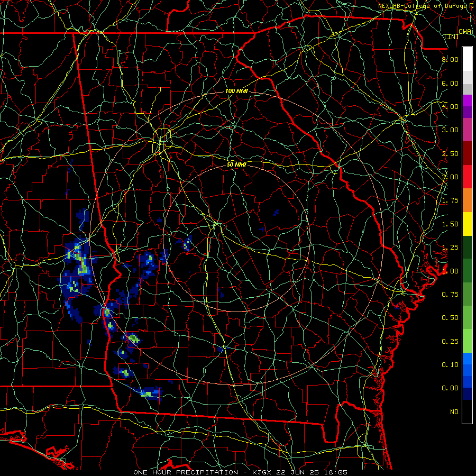Select the 3.00 legend value
This screenshot has height=476, width=476.
point(450,130)
